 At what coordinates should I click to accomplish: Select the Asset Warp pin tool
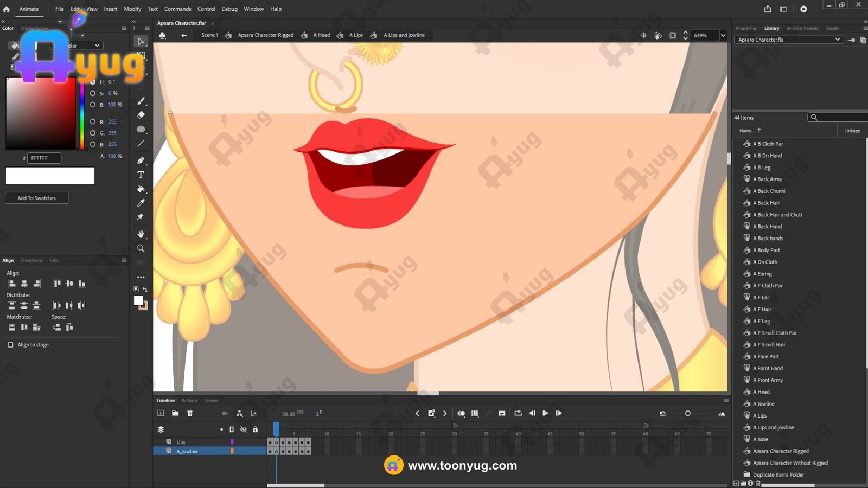pos(141,217)
